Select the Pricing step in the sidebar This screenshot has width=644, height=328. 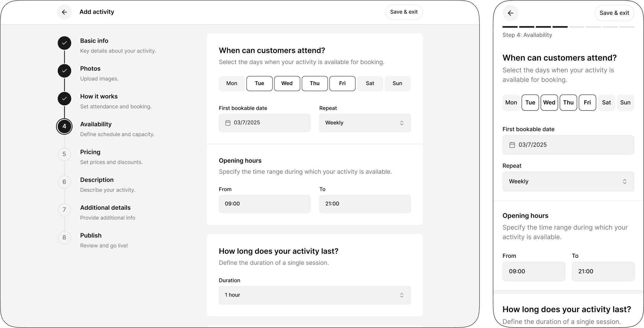pos(64,154)
